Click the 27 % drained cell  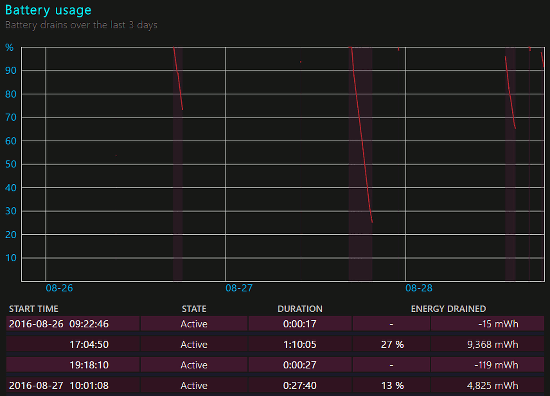tap(392, 344)
